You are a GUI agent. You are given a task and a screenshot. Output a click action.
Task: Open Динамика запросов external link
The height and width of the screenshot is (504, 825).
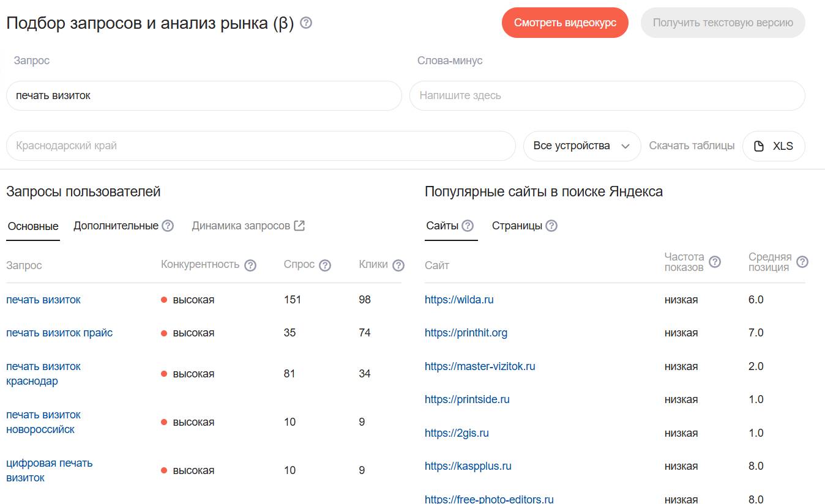(x=248, y=226)
